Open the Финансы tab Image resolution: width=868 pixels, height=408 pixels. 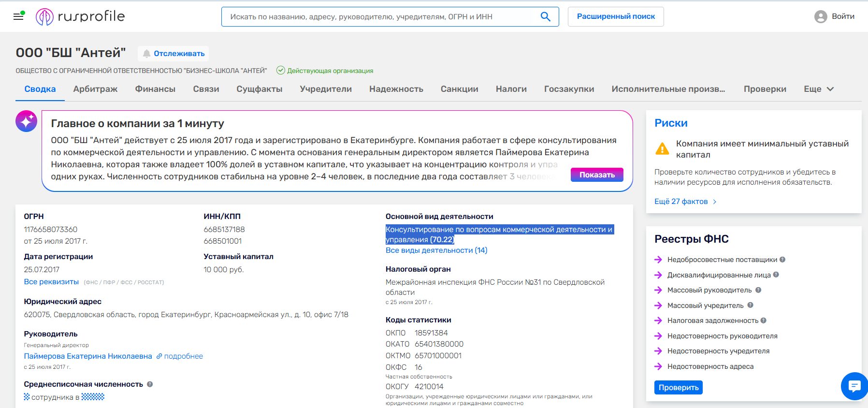point(155,89)
